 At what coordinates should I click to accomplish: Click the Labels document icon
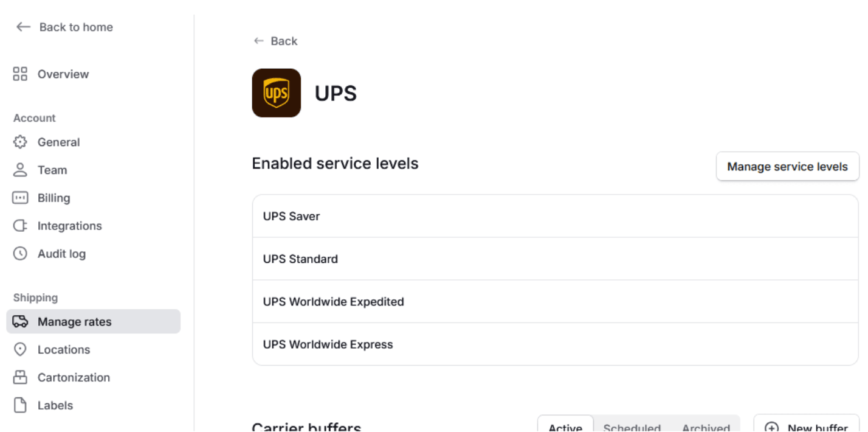pos(20,406)
